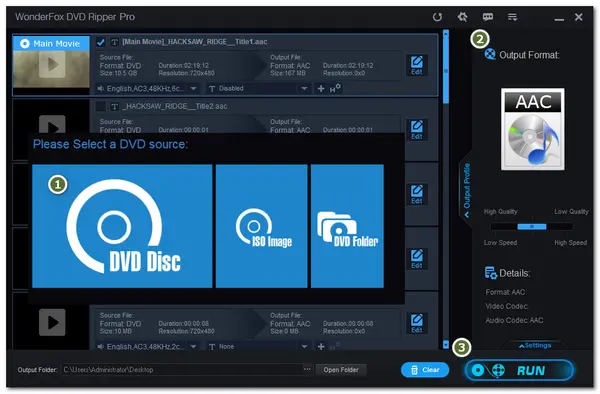Viewport: 600px width, 394px height.
Task: Play the Title2 preview
Action: point(52,125)
